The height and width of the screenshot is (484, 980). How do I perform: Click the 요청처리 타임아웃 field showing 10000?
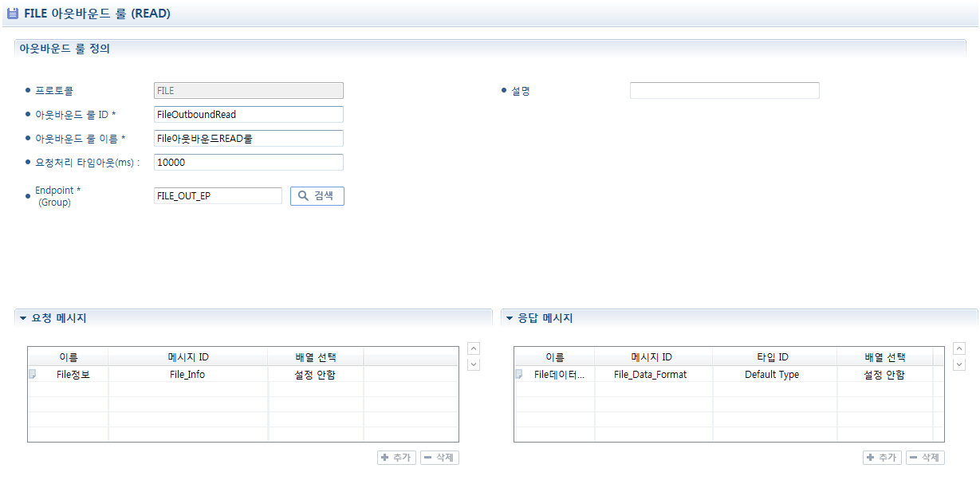click(x=248, y=163)
